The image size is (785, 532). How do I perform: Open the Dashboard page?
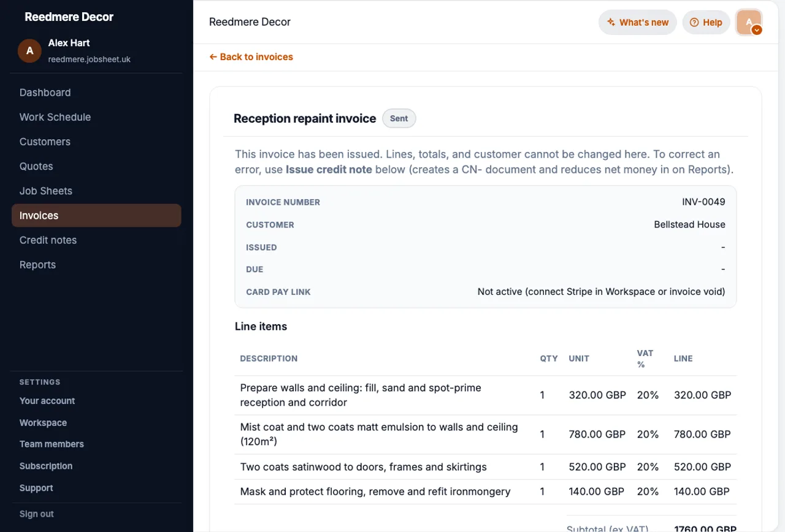pos(45,93)
